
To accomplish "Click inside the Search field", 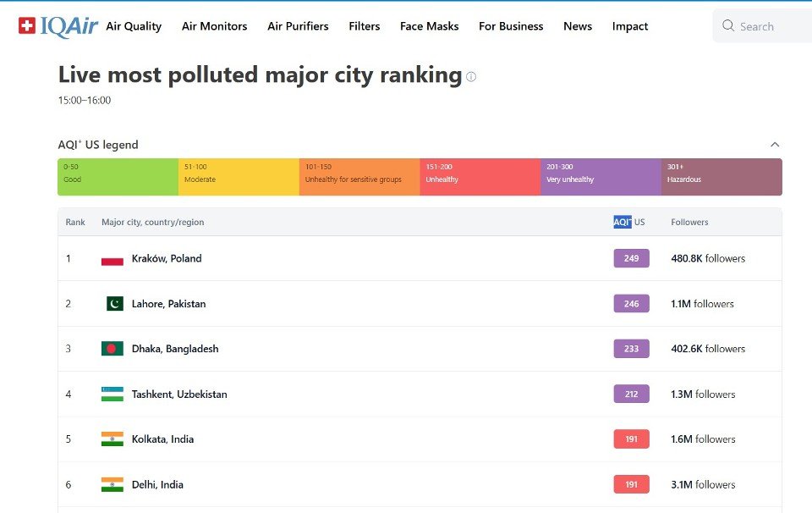I will pyautogui.click(x=771, y=26).
